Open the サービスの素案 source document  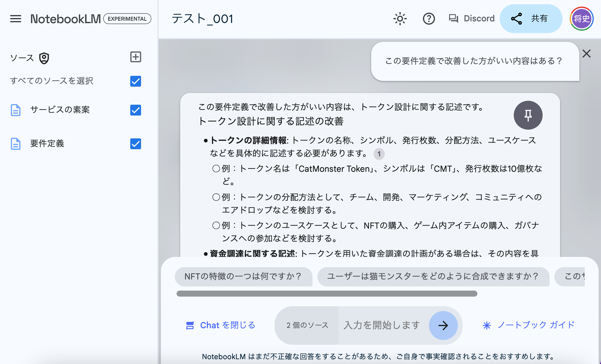click(60, 110)
